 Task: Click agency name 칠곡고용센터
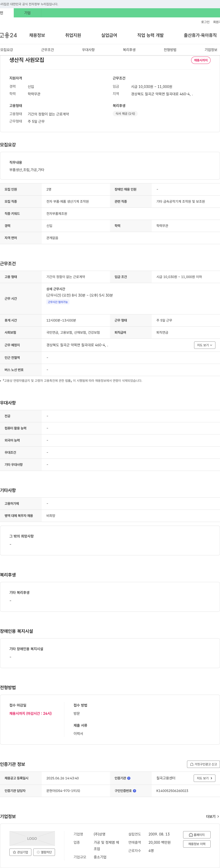166,778
